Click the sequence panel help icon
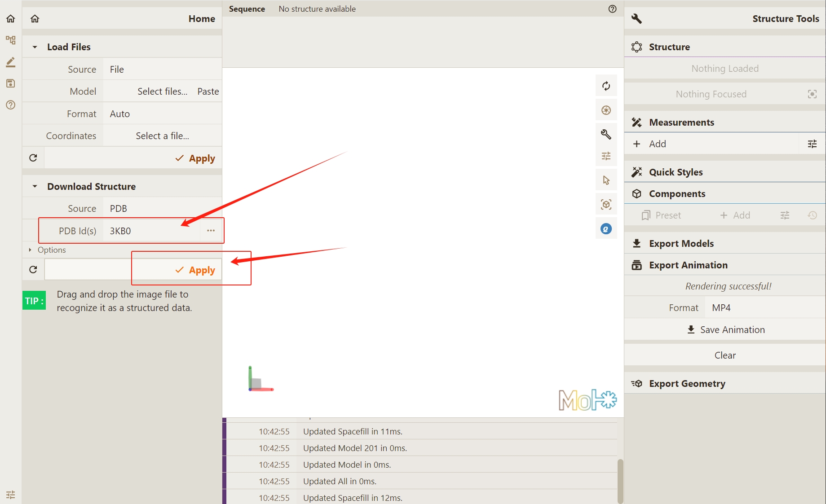 click(612, 9)
